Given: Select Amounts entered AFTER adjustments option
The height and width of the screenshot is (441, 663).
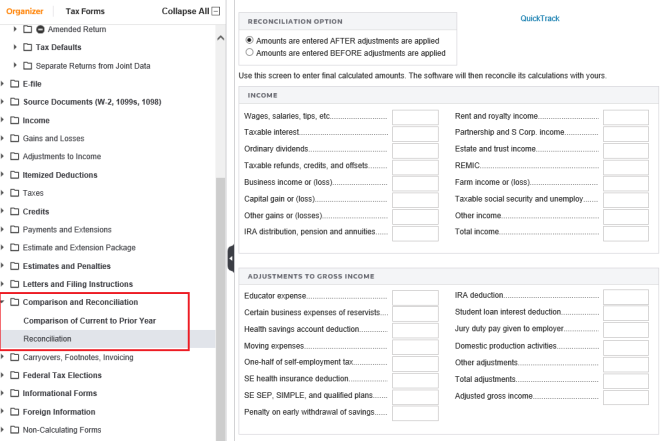Looking at the screenshot, I should click(249, 39).
